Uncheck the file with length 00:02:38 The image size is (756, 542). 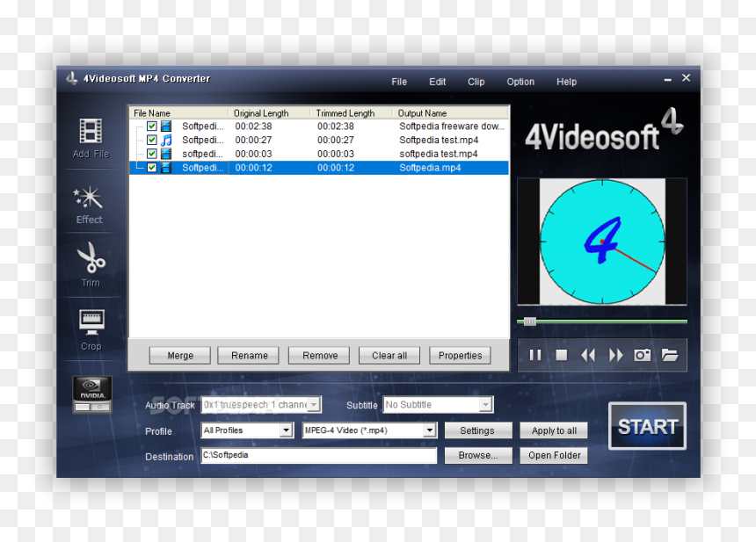pyautogui.click(x=152, y=126)
